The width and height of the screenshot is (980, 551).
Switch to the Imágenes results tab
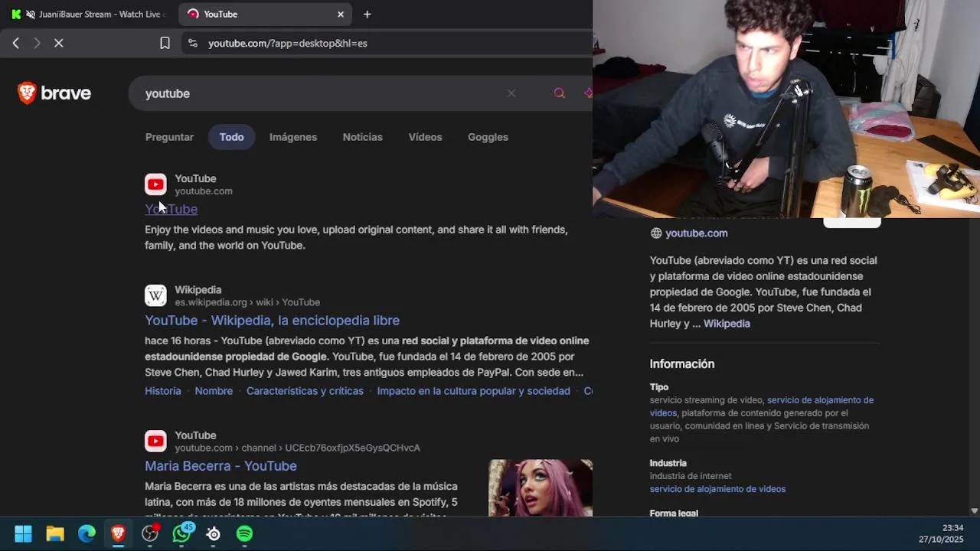coord(293,137)
